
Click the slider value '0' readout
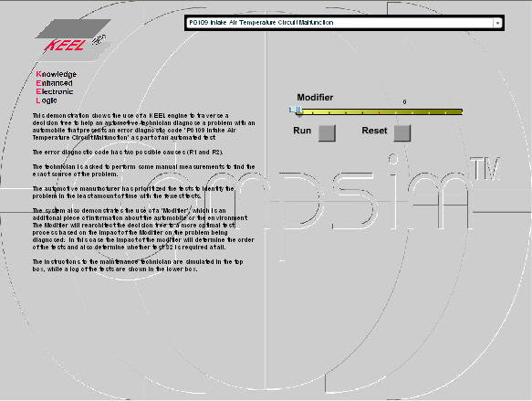(x=404, y=102)
